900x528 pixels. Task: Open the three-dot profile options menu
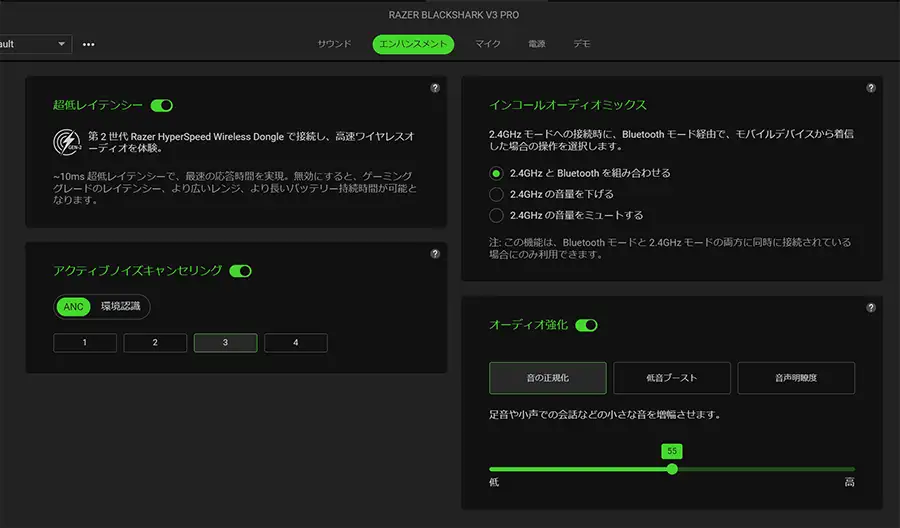[88, 44]
